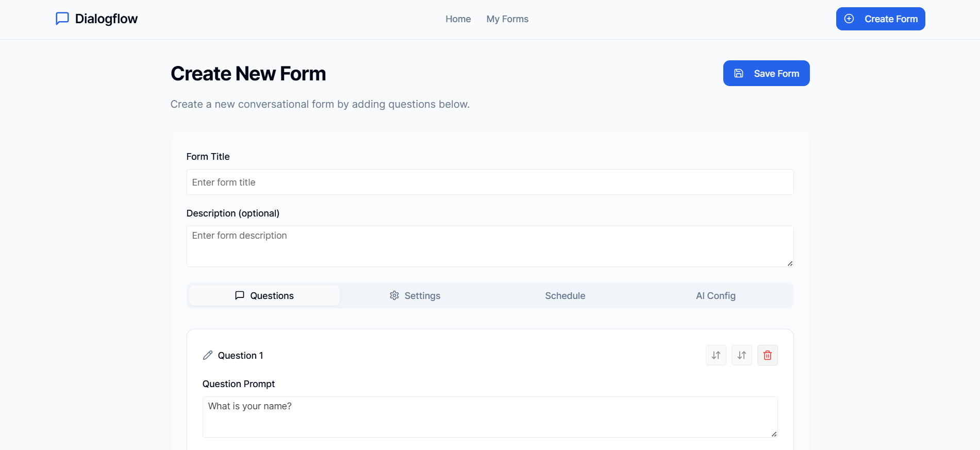Click into the form description text area
This screenshot has height=450, width=980.
point(490,246)
